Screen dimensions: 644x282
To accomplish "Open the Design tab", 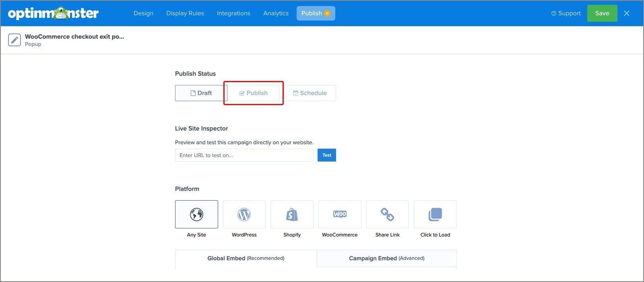I will 143,13.
